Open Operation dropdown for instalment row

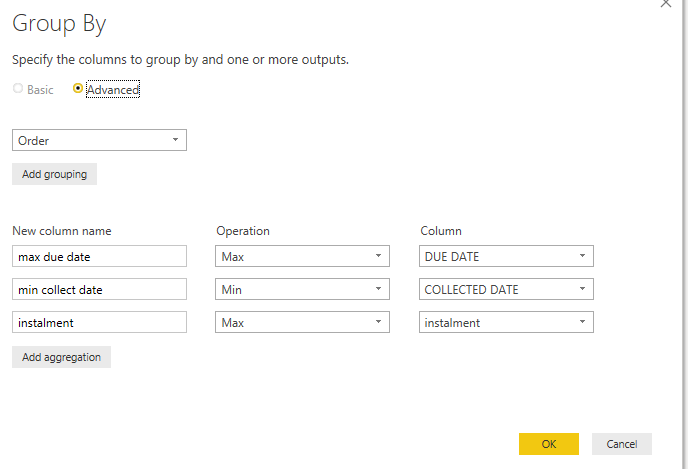[x=302, y=322]
